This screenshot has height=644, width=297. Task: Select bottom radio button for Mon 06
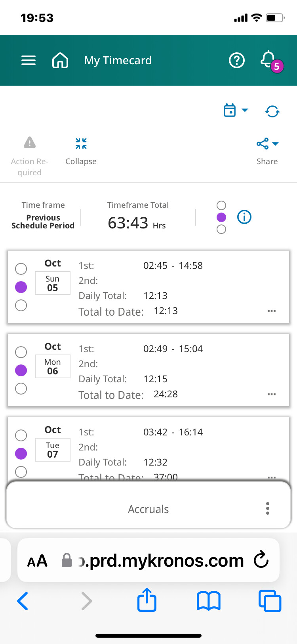click(21, 389)
